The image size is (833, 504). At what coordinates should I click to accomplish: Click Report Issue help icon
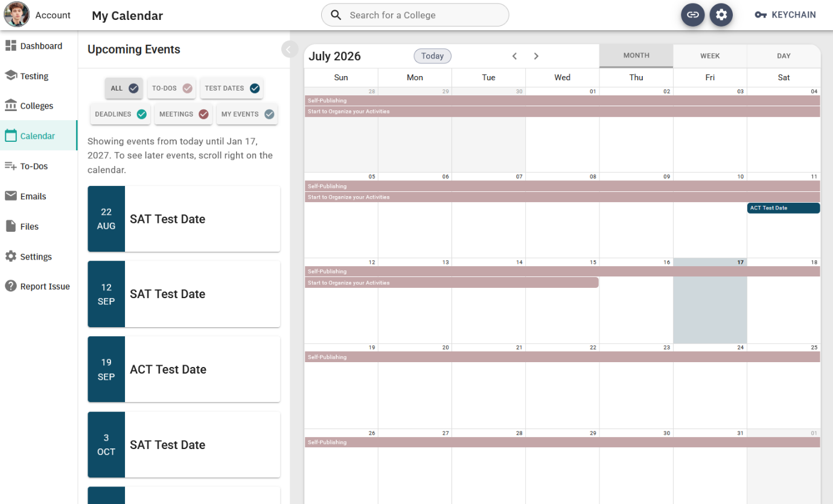11,286
